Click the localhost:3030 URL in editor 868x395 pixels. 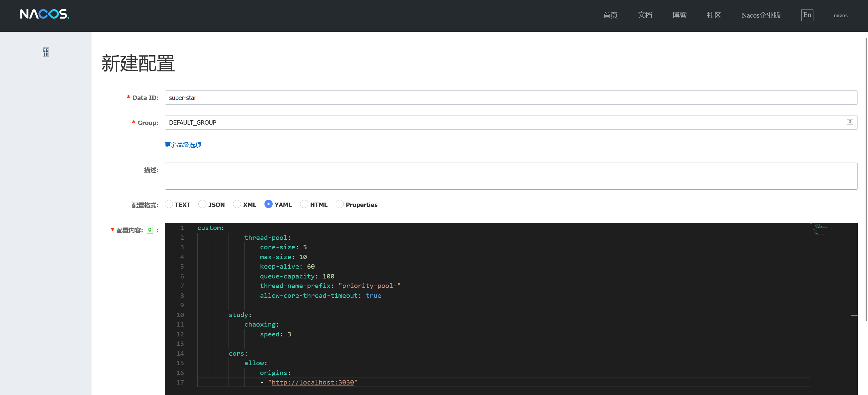[x=313, y=382]
